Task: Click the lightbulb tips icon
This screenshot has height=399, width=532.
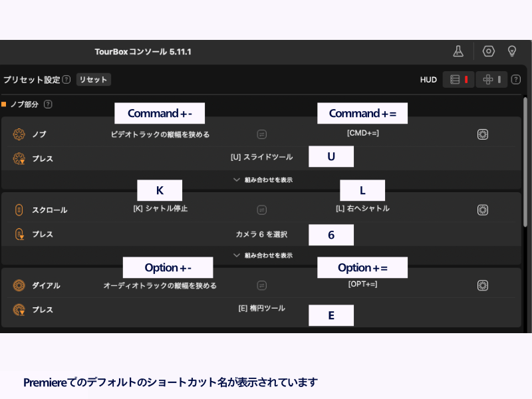Action: (x=512, y=51)
